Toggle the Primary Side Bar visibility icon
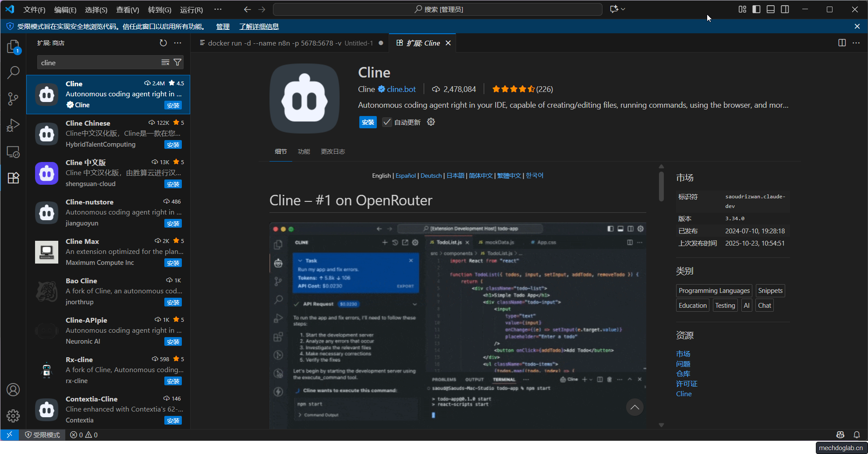This screenshot has width=868, height=454. click(756, 9)
